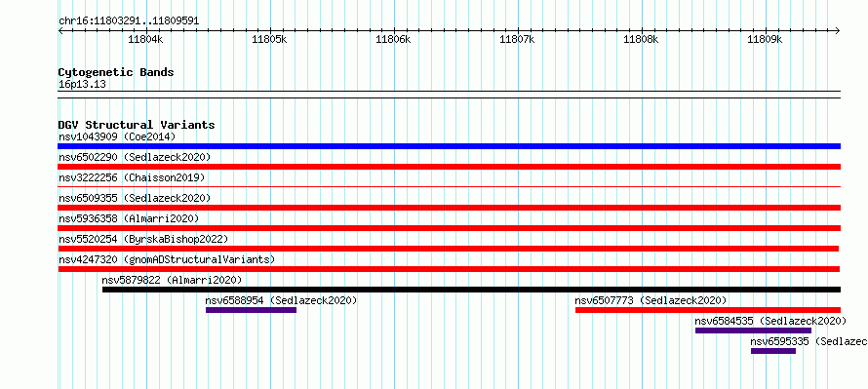Open the nsv4247320 (gnomADStructuralVariants) label
The image size is (868, 389).
[167, 259]
